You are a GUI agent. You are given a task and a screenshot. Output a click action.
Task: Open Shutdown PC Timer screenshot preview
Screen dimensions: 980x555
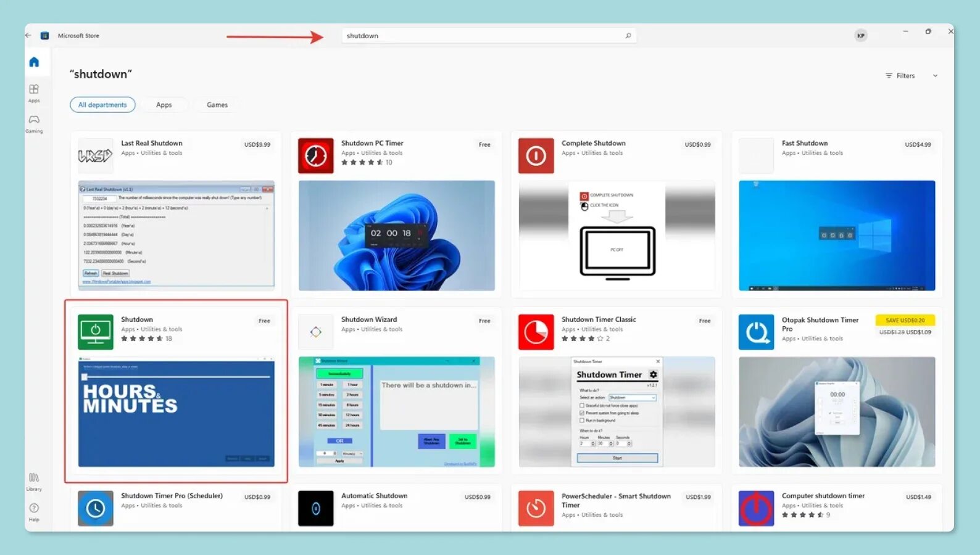(397, 236)
